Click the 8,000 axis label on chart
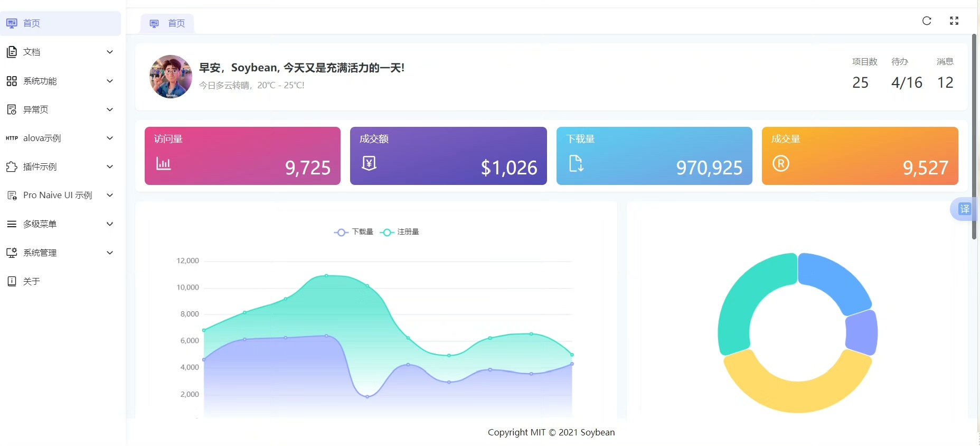Screen dimensions: 980x446 [x=190, y=314]
